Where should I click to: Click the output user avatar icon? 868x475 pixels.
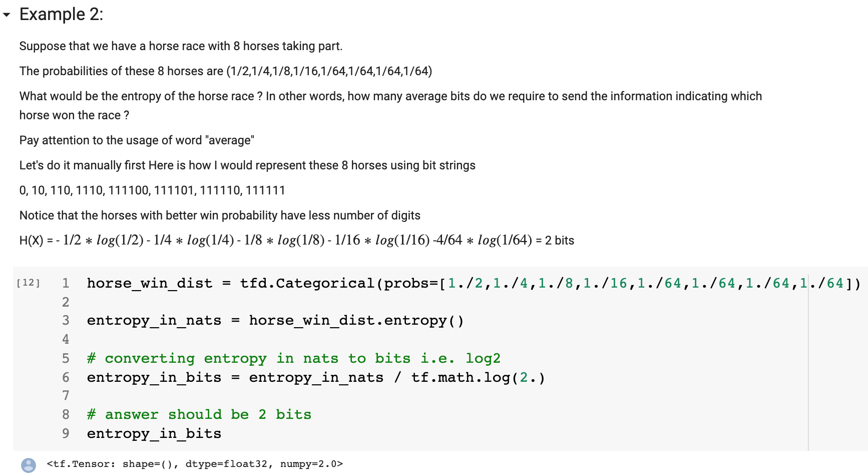(29, 465)
